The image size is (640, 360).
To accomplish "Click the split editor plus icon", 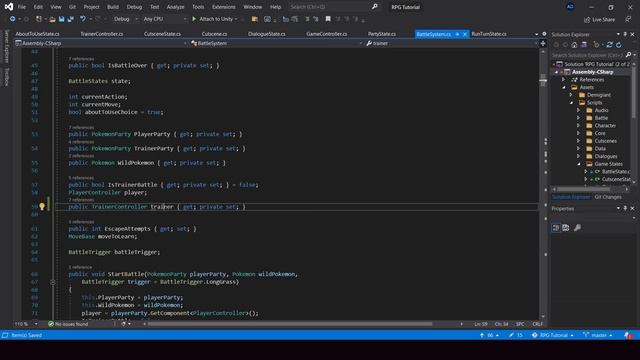I will click(x=543, y=43).
